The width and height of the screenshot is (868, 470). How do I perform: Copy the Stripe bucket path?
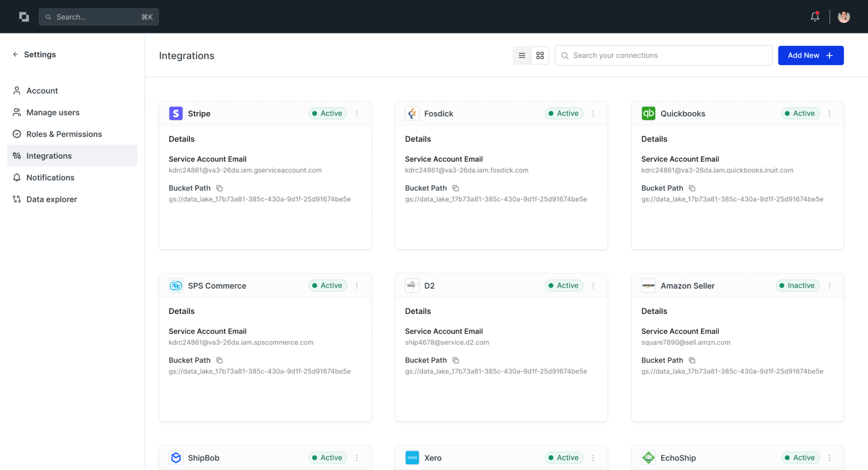tap(219, 188)
